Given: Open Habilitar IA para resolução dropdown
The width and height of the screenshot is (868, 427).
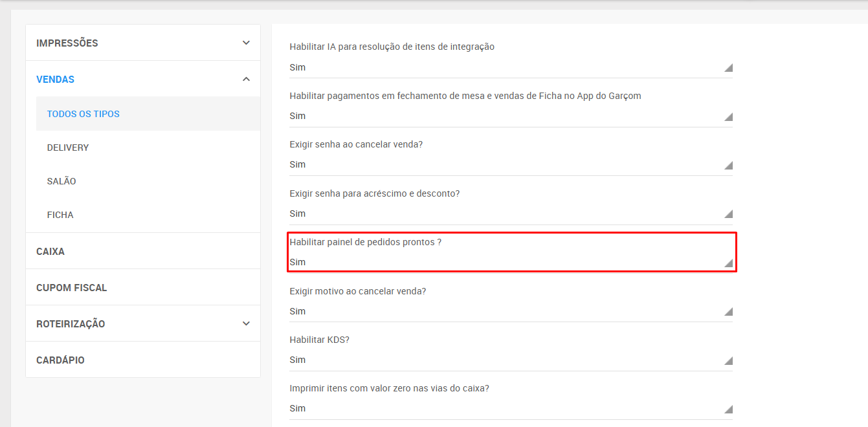Looking at the screenshot, I should coord(510,67).
